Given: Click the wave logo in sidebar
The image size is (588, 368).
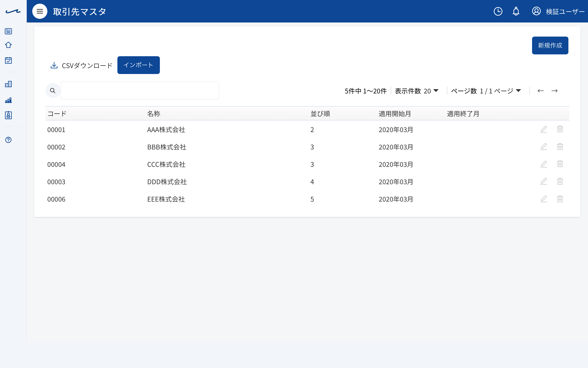Looking at the screenshot, I should point(13,11).
